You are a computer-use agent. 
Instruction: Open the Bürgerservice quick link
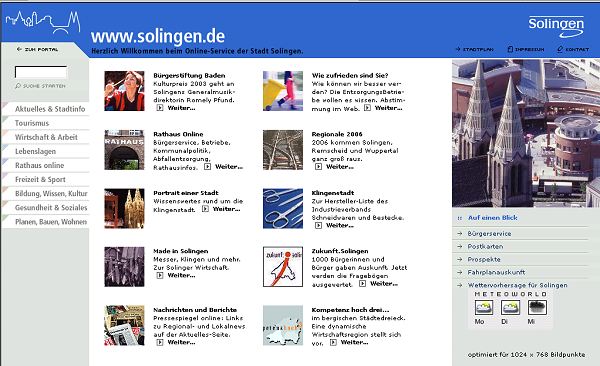point(489,234)
